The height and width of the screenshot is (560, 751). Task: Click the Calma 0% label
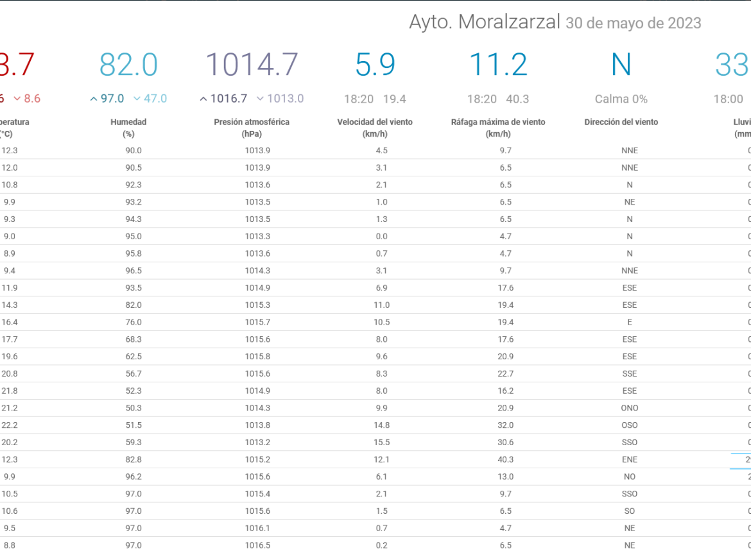click(x=621, y=99)
